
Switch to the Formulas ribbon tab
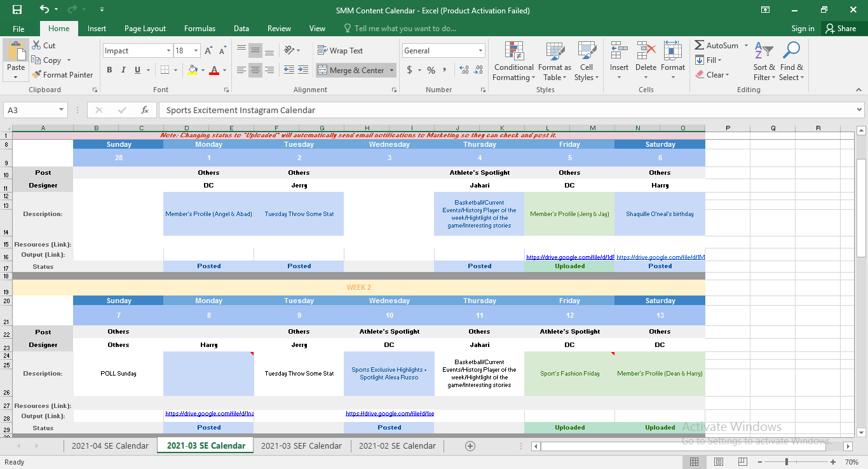200,29
